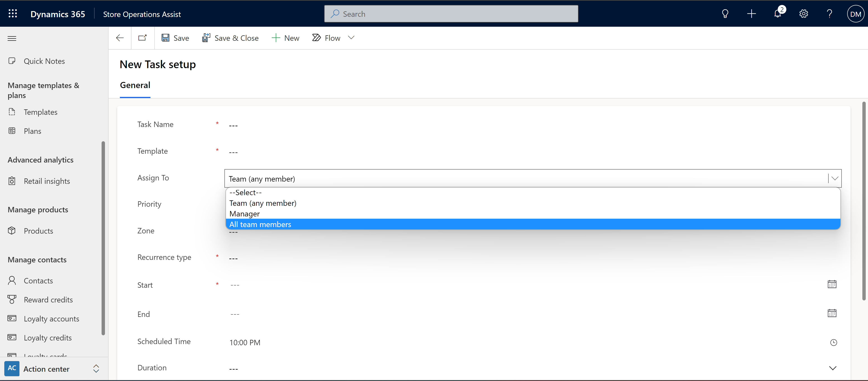The image size is (868, 381).
Task: Open Reward credits section
Action: [48, 299]
